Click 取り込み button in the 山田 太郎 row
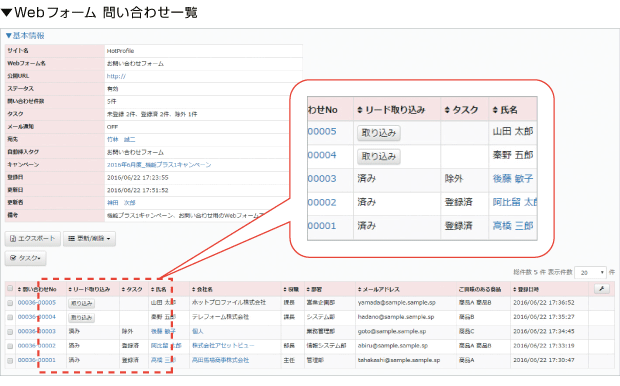Viewport: 620px width, 386px height. (x=81, y=303)
